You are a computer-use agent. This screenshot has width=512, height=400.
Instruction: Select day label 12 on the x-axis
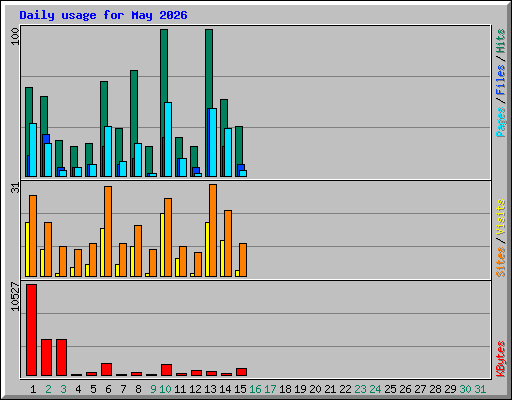tap(195, 389)
